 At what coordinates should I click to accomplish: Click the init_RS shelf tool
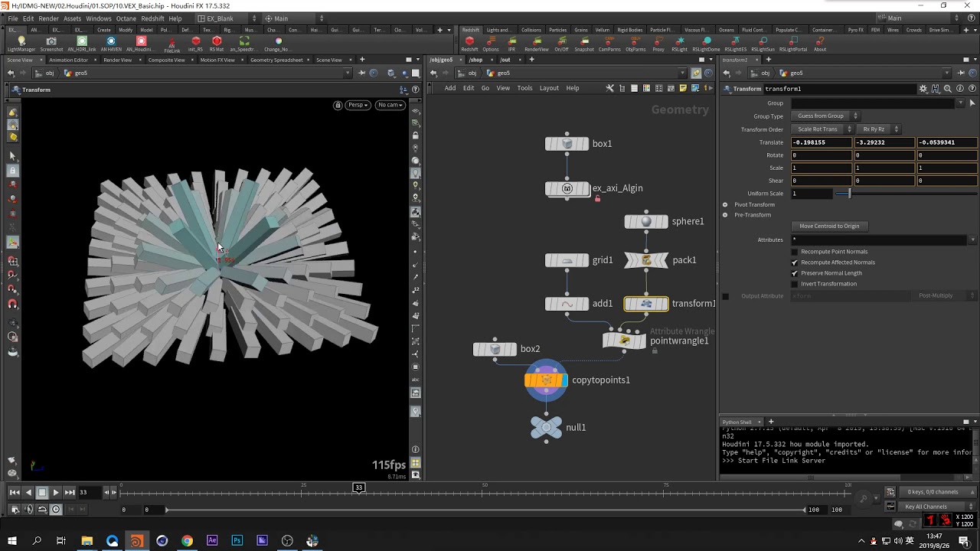(x=195, y=43)
